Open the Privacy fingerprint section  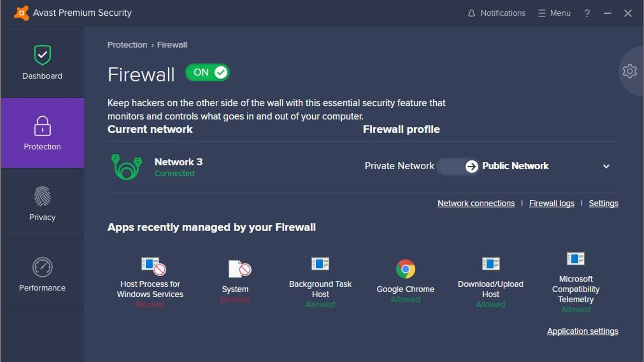[42, 203]
